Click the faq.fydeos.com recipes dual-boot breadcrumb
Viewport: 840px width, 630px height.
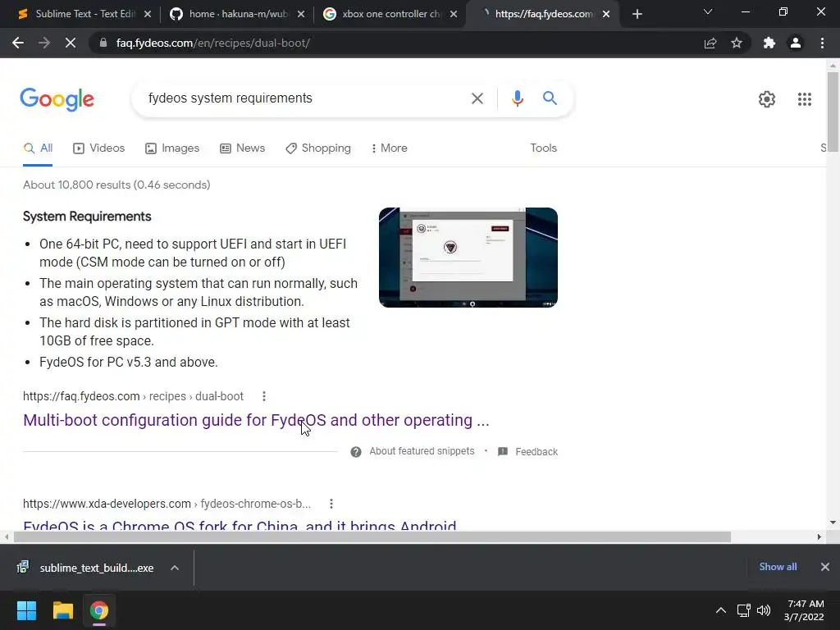[133, 396]
